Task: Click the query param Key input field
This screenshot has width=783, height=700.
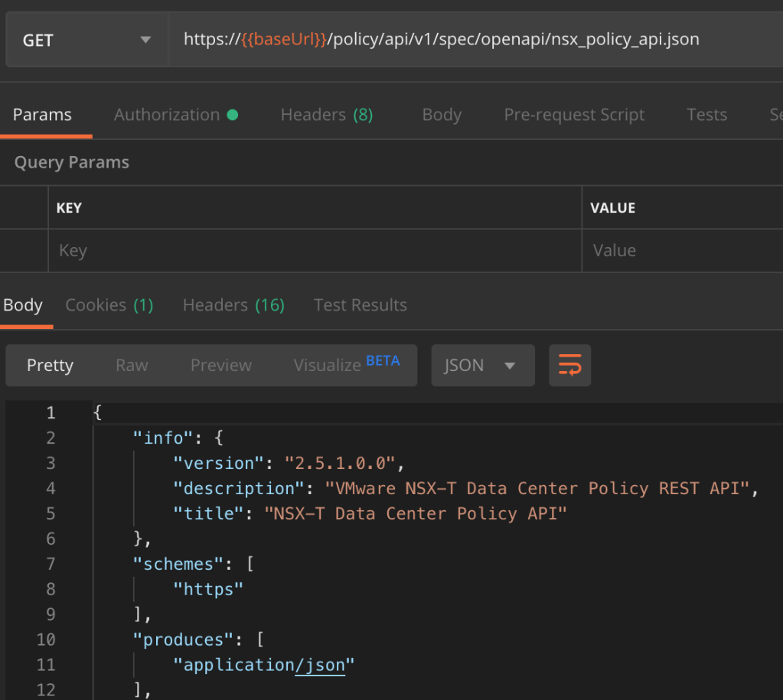Action: coord(314,251)
